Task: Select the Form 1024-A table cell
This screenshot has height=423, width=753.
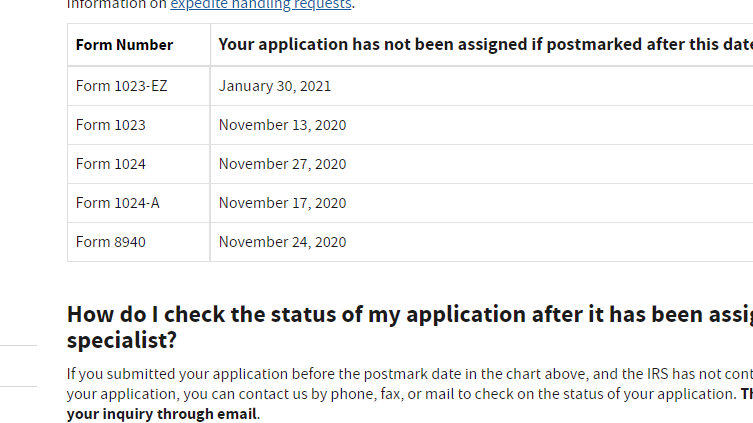Action: click(118, 203)
